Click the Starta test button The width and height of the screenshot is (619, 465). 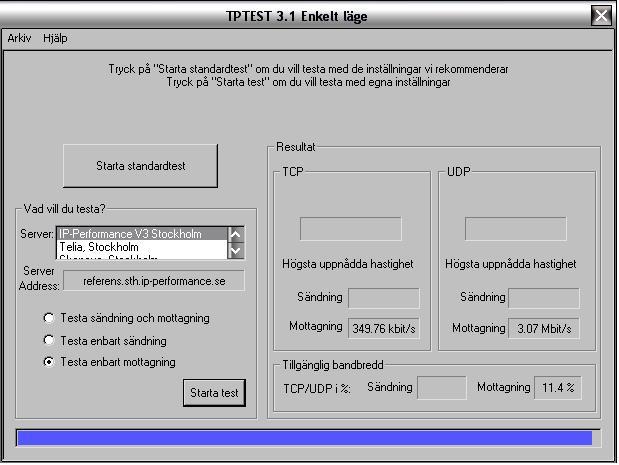coord(214,393)
